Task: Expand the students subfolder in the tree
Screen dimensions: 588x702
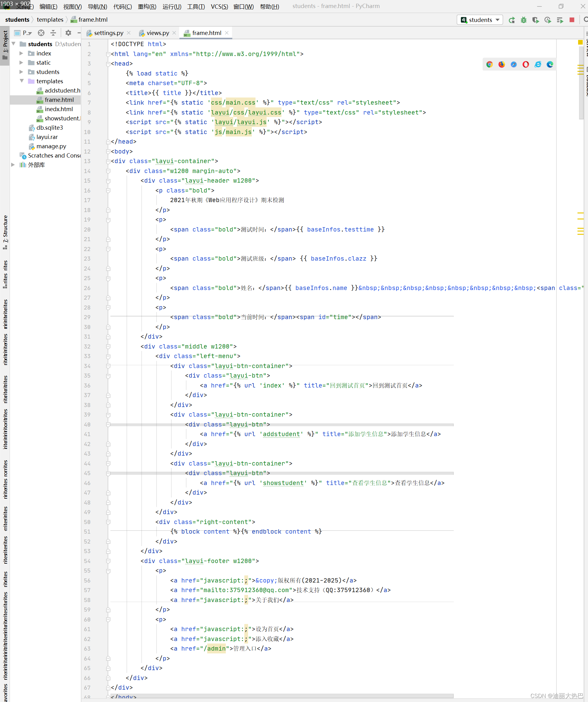Action: (x=21, y=72)
